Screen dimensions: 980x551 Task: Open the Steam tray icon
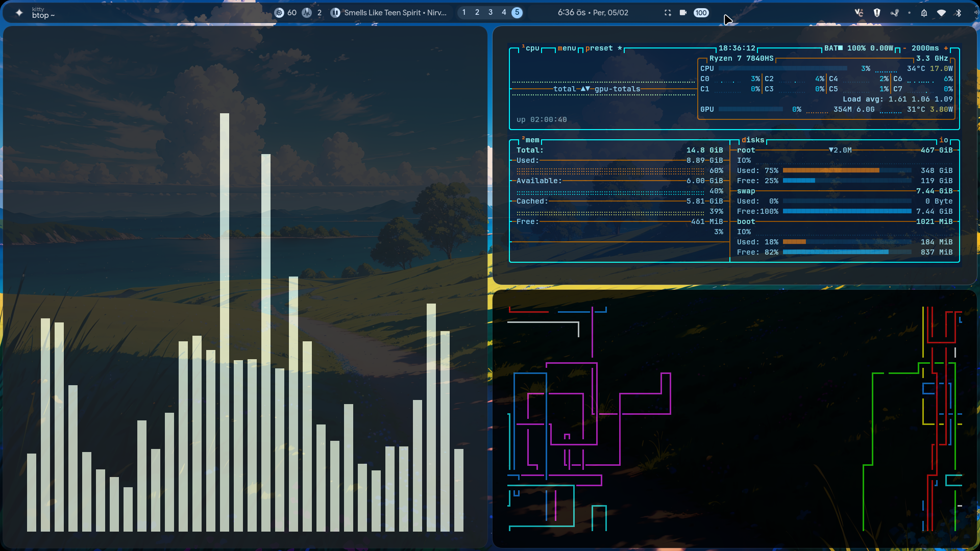(x=894, y=13)
